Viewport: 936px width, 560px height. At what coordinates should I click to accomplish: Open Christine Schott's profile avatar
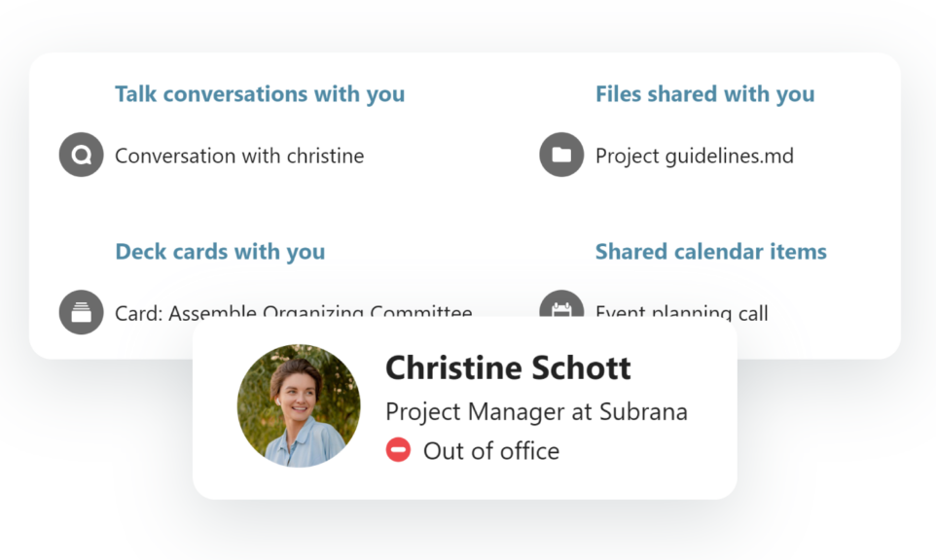[x=300, y=404]
